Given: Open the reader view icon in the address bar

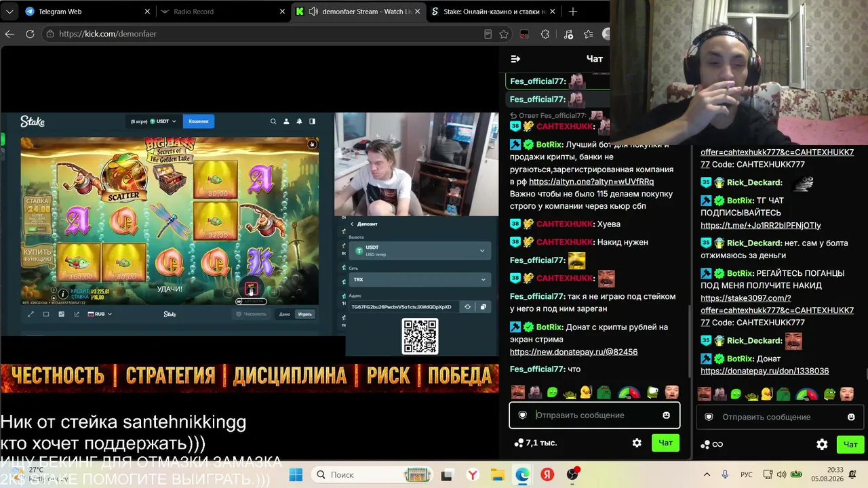Looking at the screenshot, I should 488,34.
